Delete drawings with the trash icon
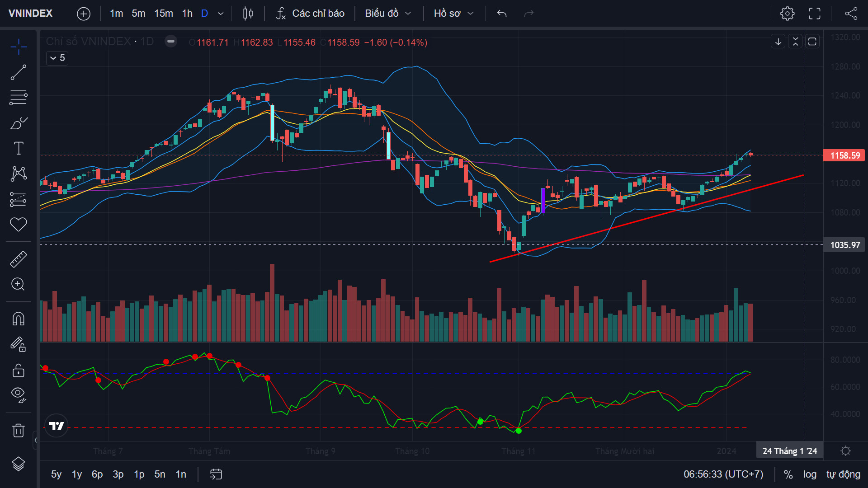Viewport: 868px width, 488px height. tap(19, 430)
